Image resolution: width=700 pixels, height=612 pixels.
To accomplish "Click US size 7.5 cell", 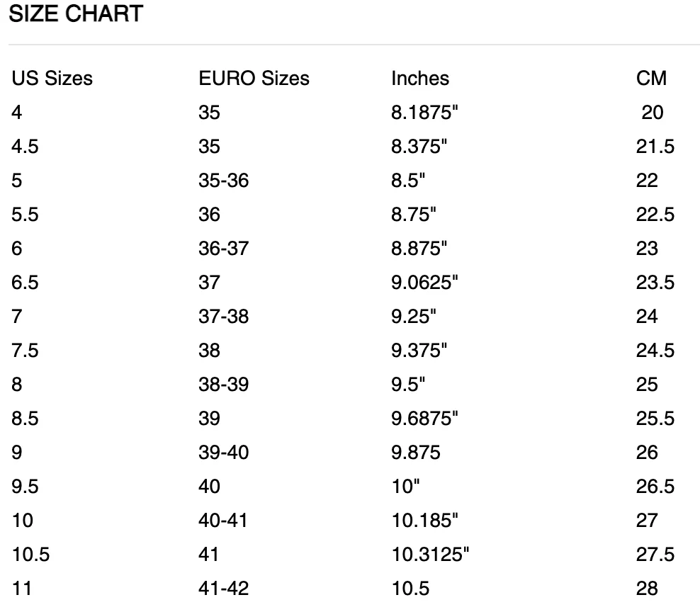I will tap(25, 350).
